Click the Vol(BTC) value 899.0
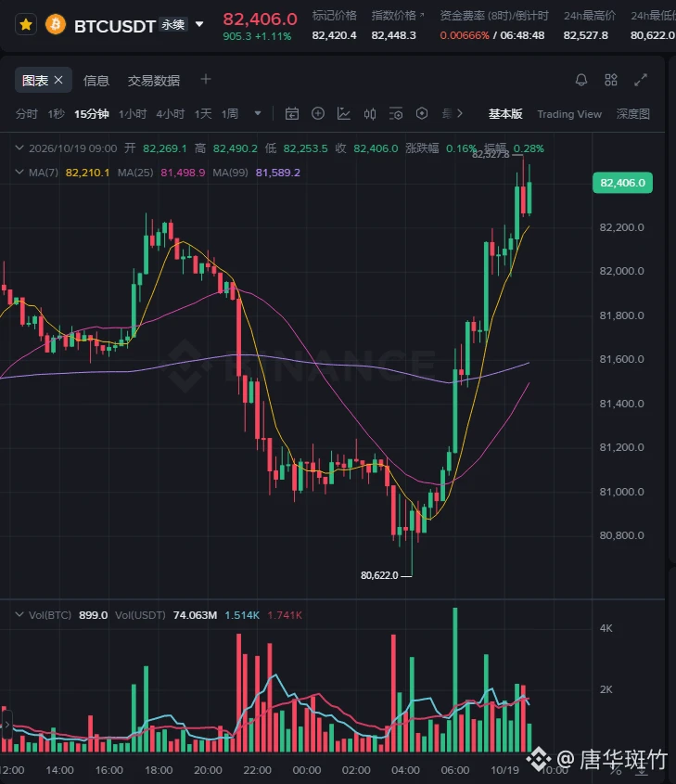Image resolution: width=676 pixels, height=784 pixels. [x=94, y=615]
